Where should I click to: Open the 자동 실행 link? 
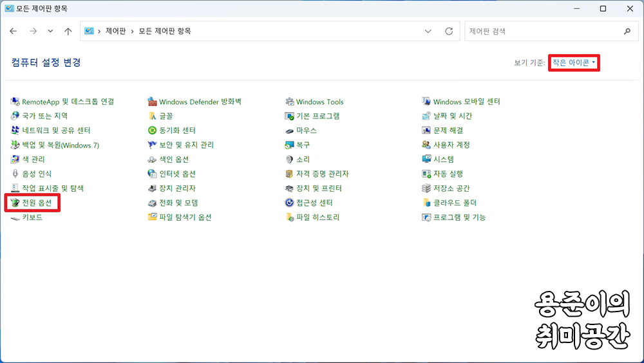[x=448, y=174]
